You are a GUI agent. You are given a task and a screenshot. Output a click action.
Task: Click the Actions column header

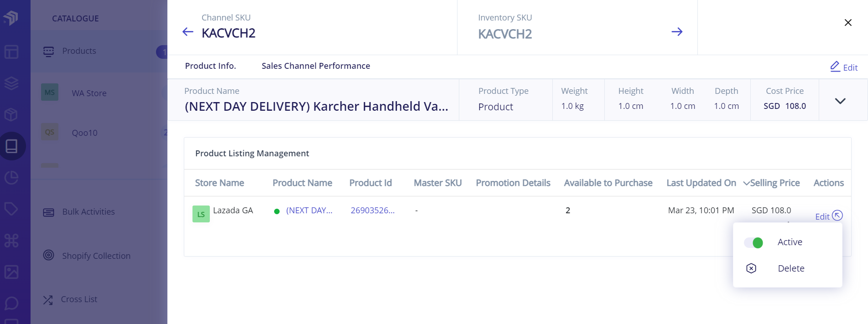tap(829, 183)
